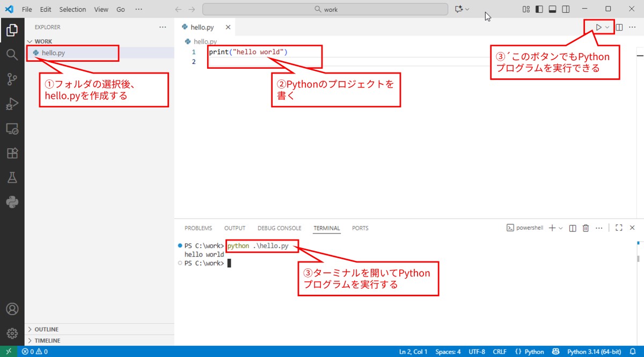Open the Testing flask icon view
Viewport: 644px width, 357px height.
pos(12,178)
